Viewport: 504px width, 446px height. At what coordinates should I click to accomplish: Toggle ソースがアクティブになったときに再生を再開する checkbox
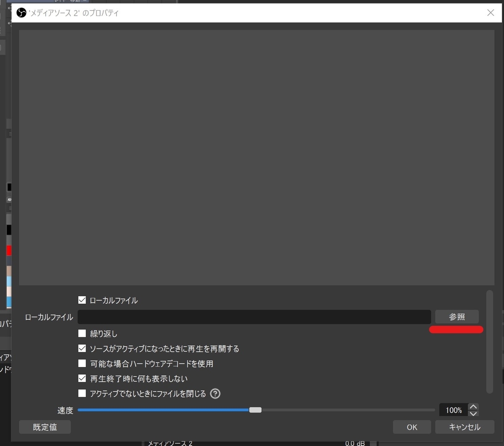(x=82, y=348)
